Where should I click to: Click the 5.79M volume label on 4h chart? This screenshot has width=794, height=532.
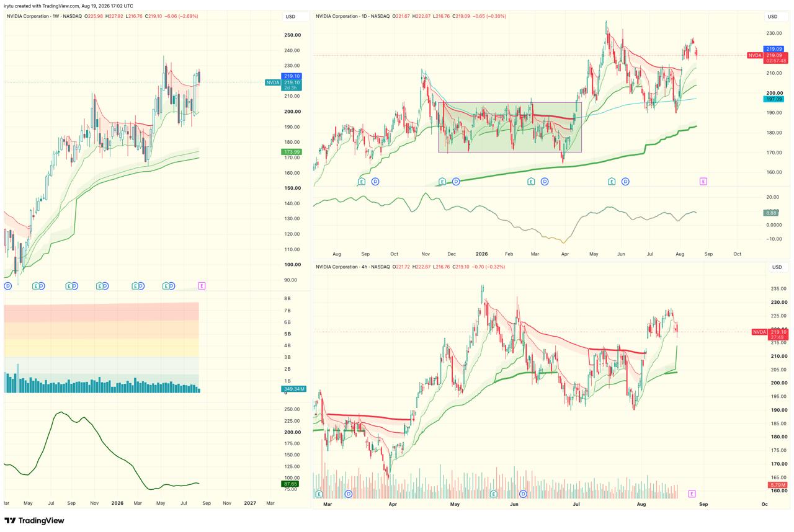coord(777,485)
